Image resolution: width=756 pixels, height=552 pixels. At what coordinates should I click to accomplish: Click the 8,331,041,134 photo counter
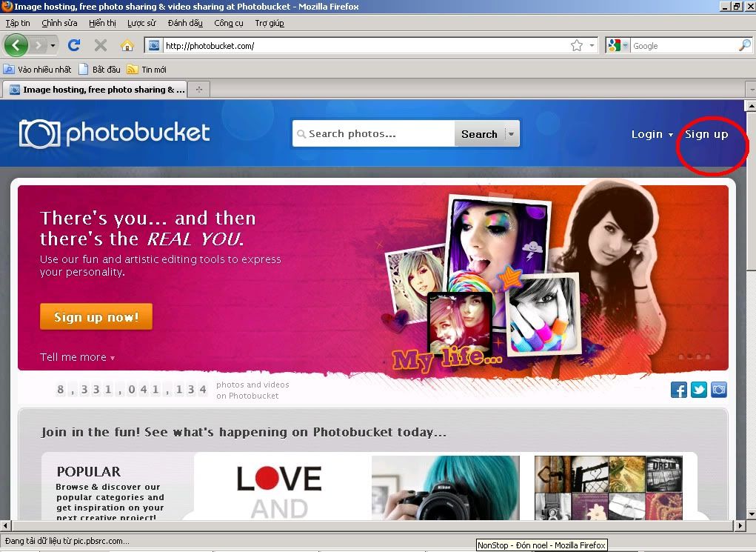(x=132, y=389)
